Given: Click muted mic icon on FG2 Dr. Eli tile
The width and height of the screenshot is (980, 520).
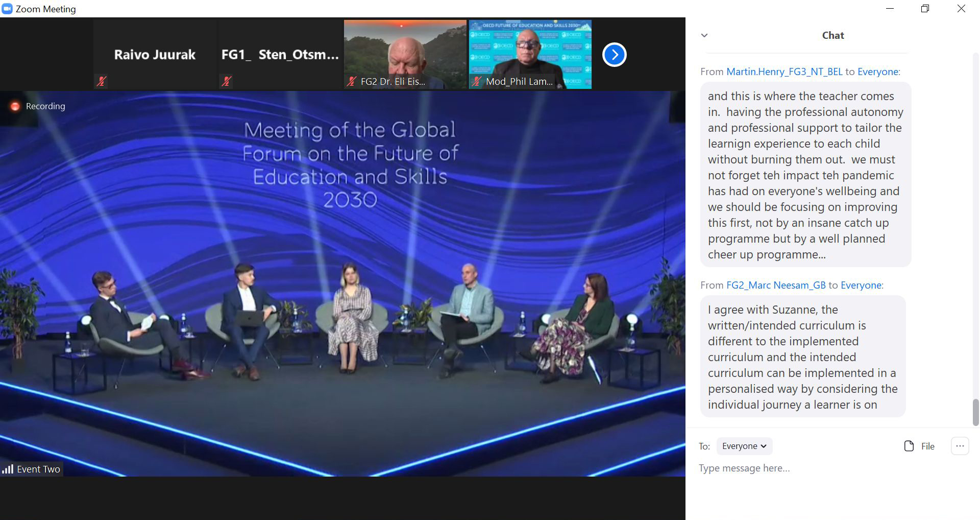Looking at the screenshot, I should (x=351, y=81).
